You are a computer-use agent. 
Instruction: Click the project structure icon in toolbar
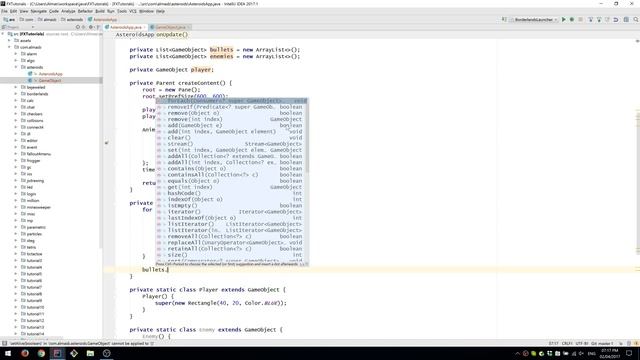[626, 19]
